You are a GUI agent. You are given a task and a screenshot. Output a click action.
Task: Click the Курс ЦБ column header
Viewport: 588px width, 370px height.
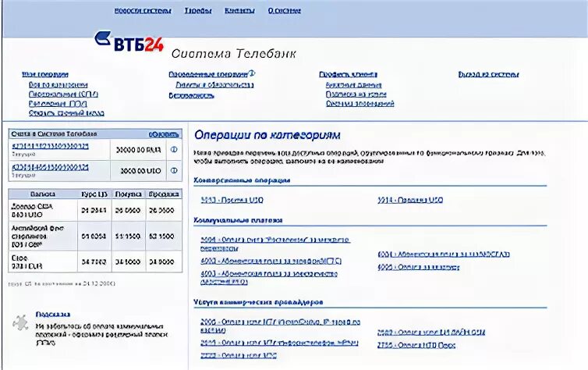(x=94, y=194)
